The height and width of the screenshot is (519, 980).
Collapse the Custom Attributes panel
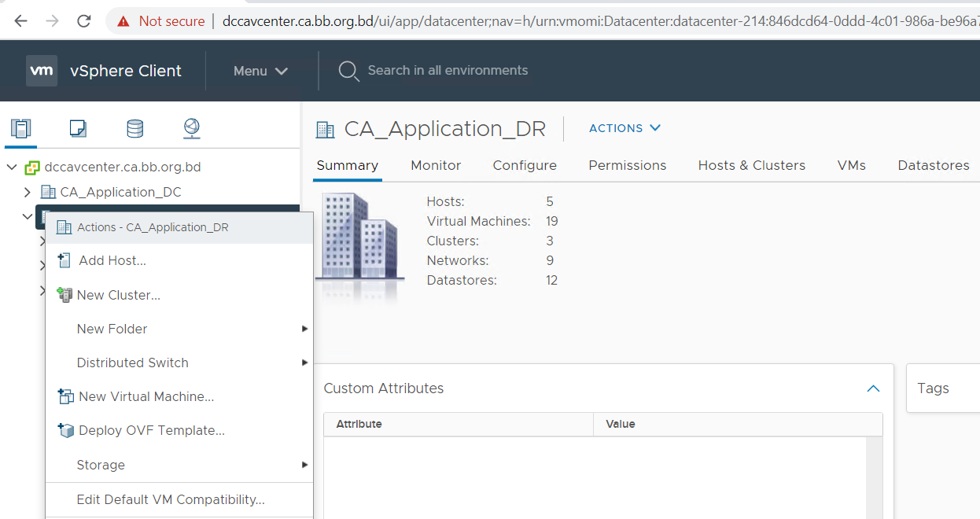pyautogui.click(x=873, y=388)
